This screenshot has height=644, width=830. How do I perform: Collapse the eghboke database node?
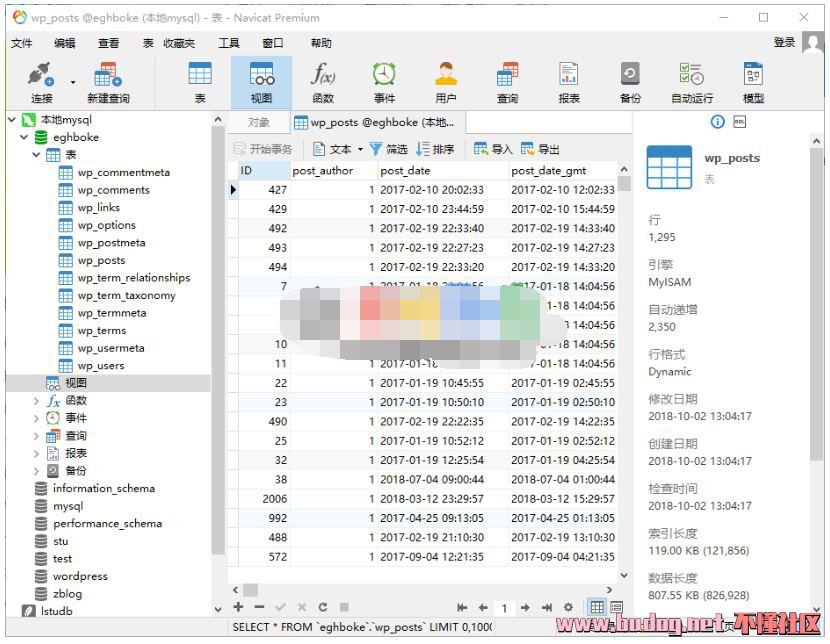tap(24, 137)
